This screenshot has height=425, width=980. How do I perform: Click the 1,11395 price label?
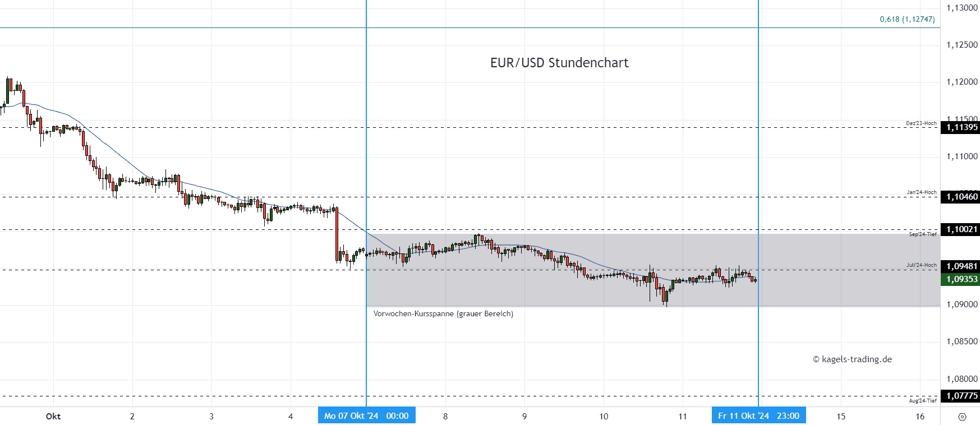point(960,127)
